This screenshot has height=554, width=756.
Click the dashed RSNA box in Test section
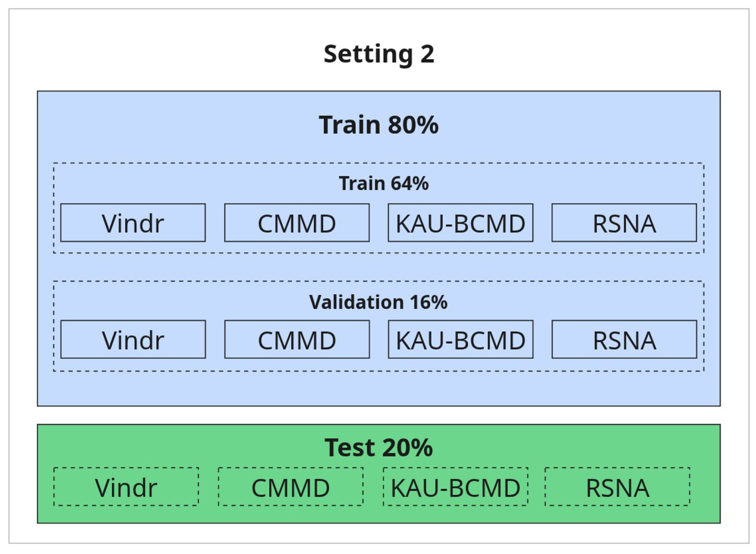tap(617, 487)
